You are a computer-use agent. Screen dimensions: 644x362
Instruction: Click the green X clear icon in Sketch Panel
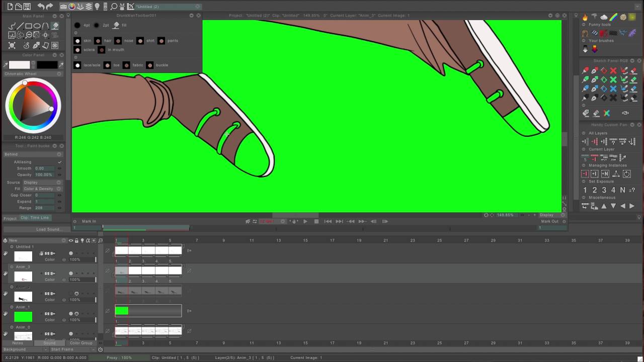pyautogui.click(x=613, y=80)
